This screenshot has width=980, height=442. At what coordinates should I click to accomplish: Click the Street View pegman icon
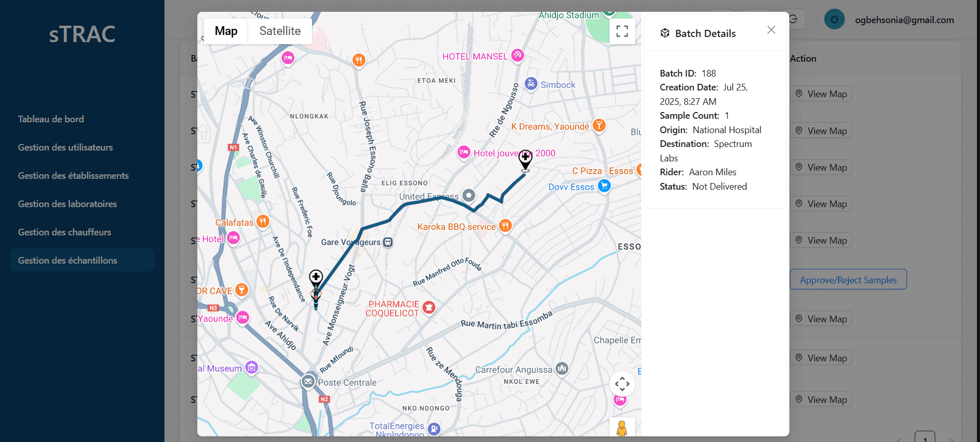(622, 428)
